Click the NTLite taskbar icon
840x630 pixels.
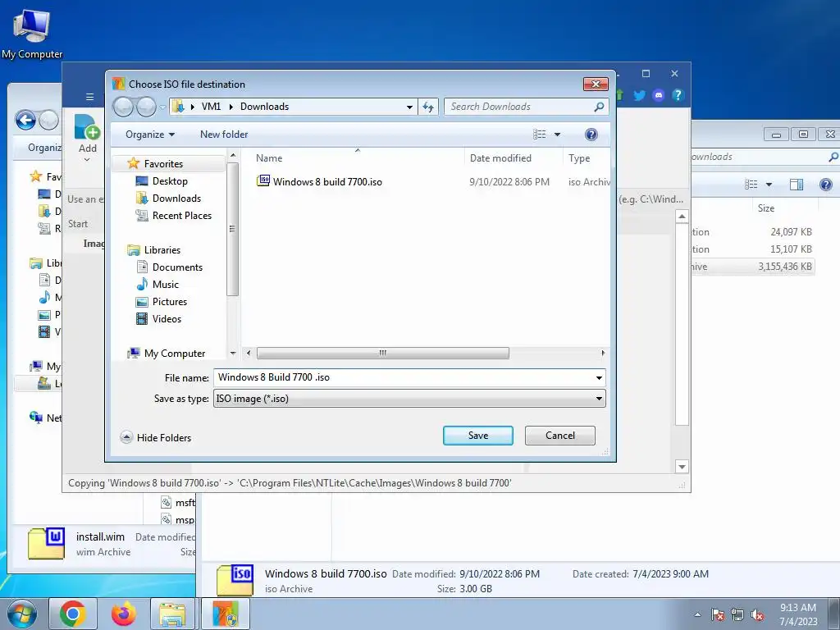click(x=225, y=614)
